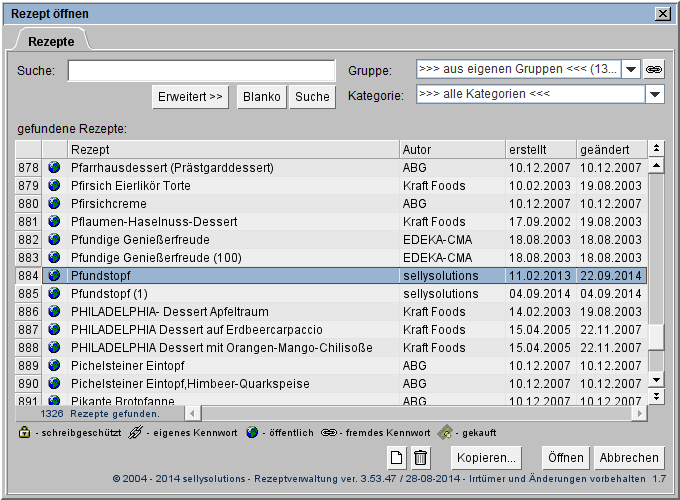The width and height of the screenshot is (680, 500).
Task: Expand the Kategorie dropdown
Action: tap(654, 95)
